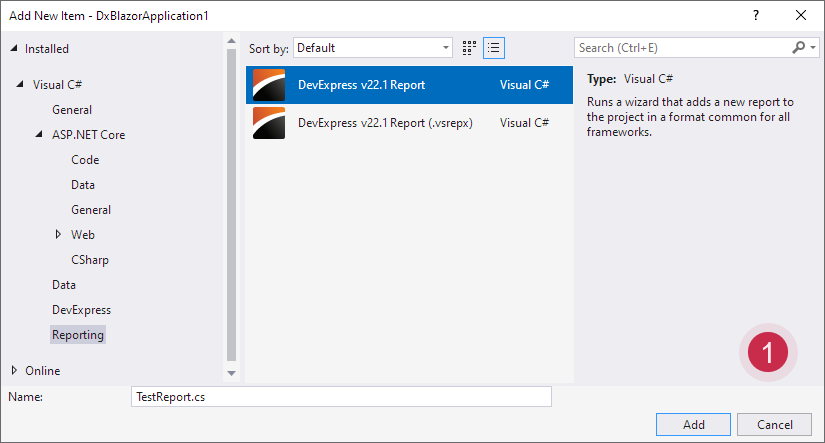
Task: Expand the Web tree node
Action: pyautogui.click(x=59, y=235)
